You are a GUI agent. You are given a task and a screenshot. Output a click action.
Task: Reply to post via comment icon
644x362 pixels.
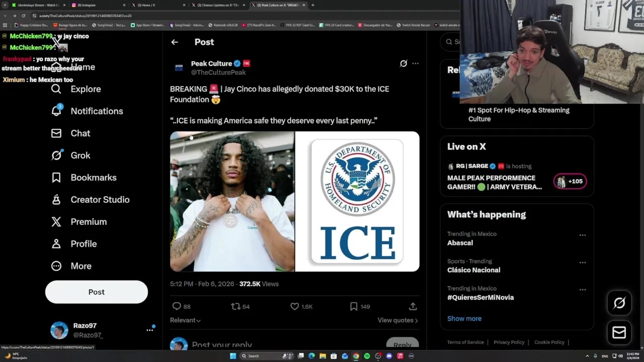click(x=177, y=306)
